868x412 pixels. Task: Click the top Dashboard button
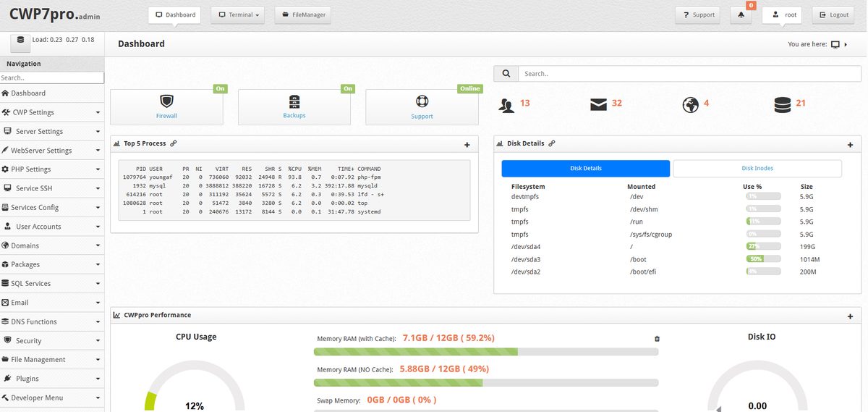[174, 14]
